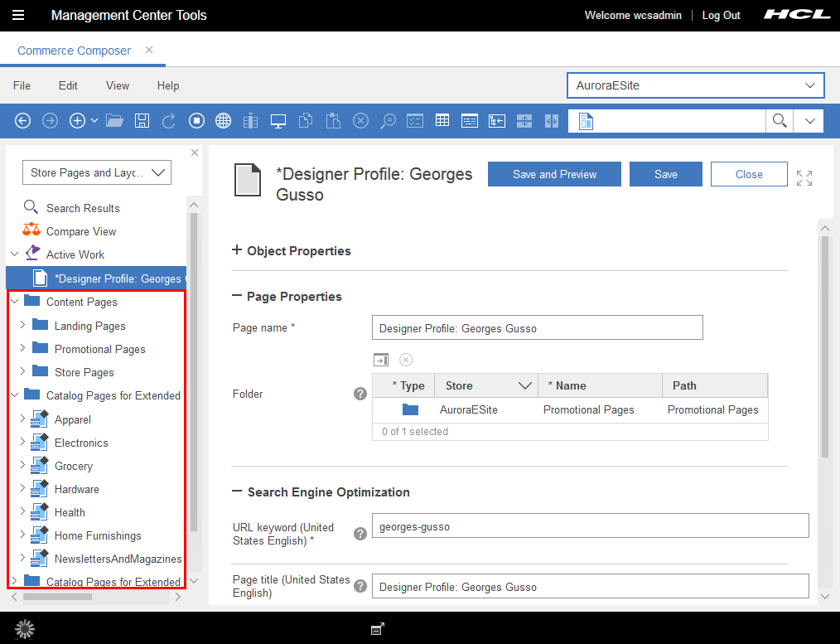Click the Refresh toolbar icon
840x644 pixels.
168,120
